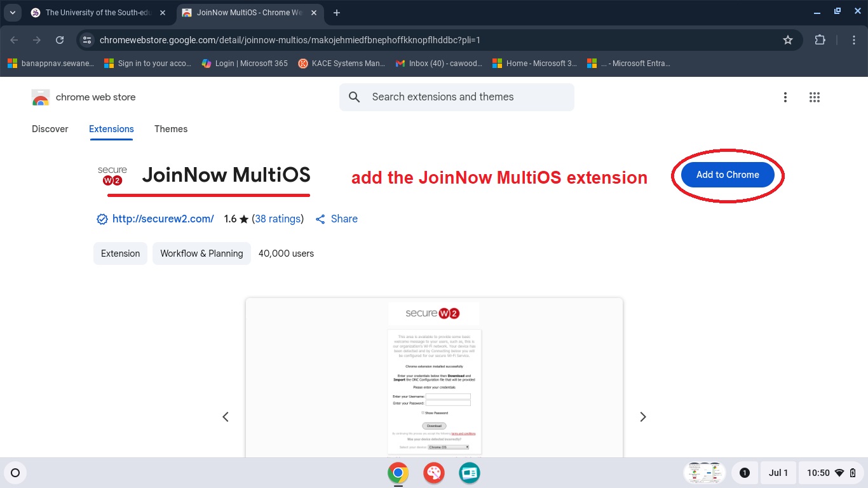868x488 pixels.
Task: Open the Google apps grid icon
Action: coord(815,97)
